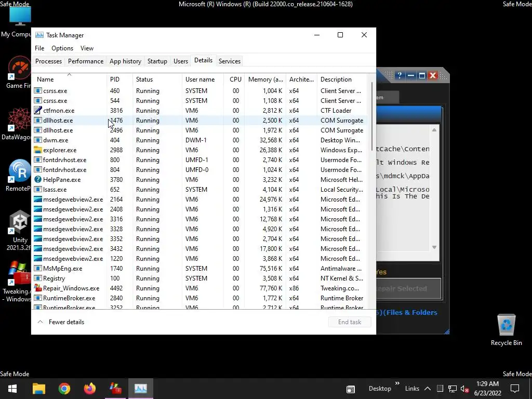
Task: Click the ctfmon.exe pencil process icon
Action: coord(38,111)
